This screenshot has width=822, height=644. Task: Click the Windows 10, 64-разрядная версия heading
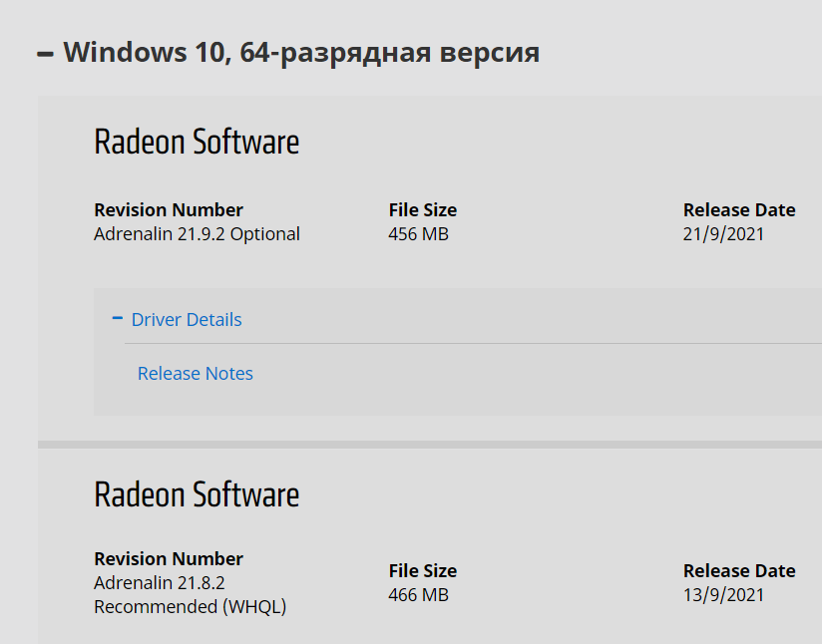[301, 52]
